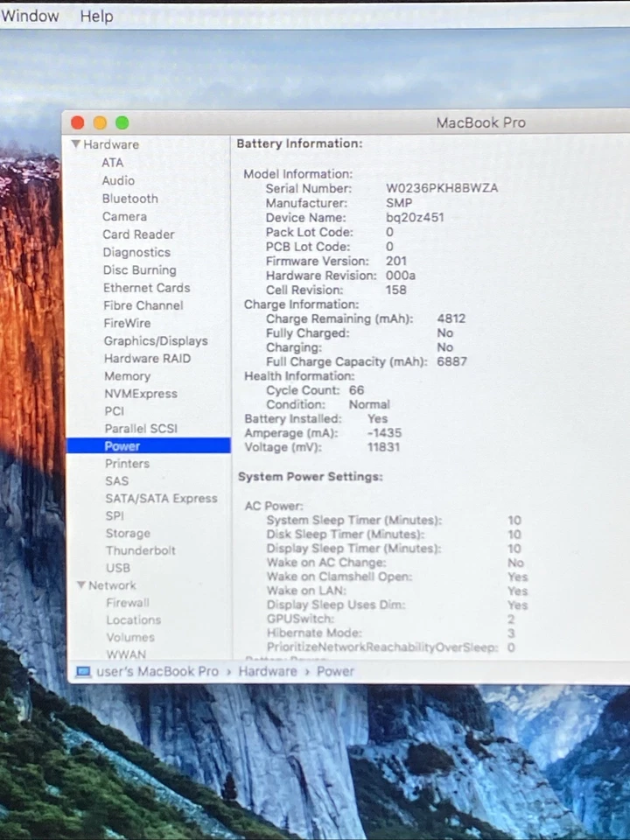
Task: Click serial number W0236PKH8BWZA
Action: (442, 188)
